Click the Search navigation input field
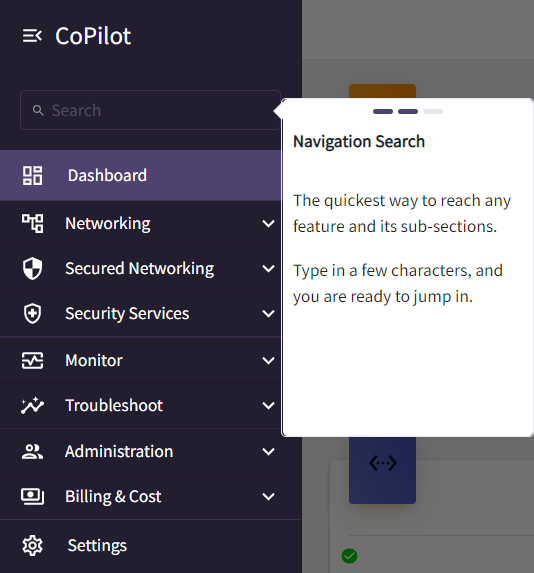 150,110
